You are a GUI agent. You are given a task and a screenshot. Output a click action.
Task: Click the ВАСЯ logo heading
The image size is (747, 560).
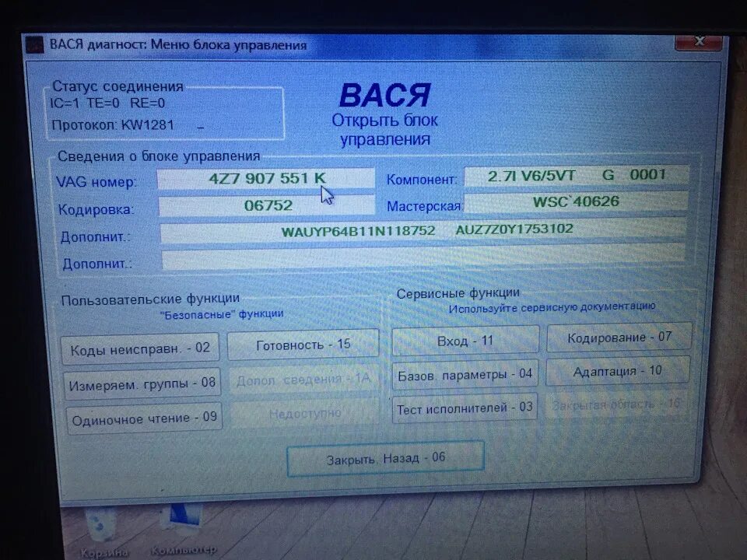tap(385, 95)
